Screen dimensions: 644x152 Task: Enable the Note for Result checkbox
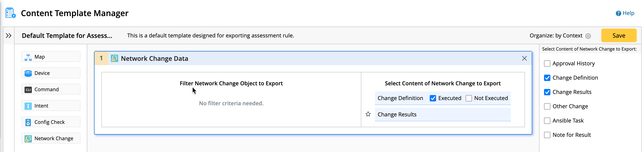coord(547,135)
